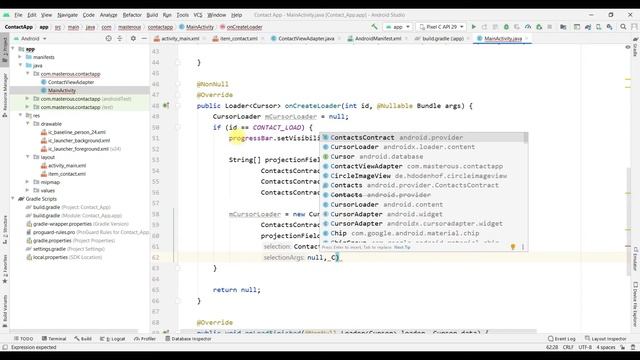The width and height of the screenshot is (640, 360).
Task: Click the Make Project hammer icon
Action: (x=374, y=27)
